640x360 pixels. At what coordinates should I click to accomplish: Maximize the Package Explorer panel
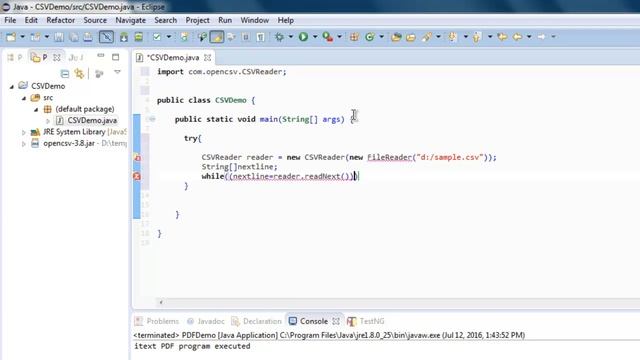[116, 57]
